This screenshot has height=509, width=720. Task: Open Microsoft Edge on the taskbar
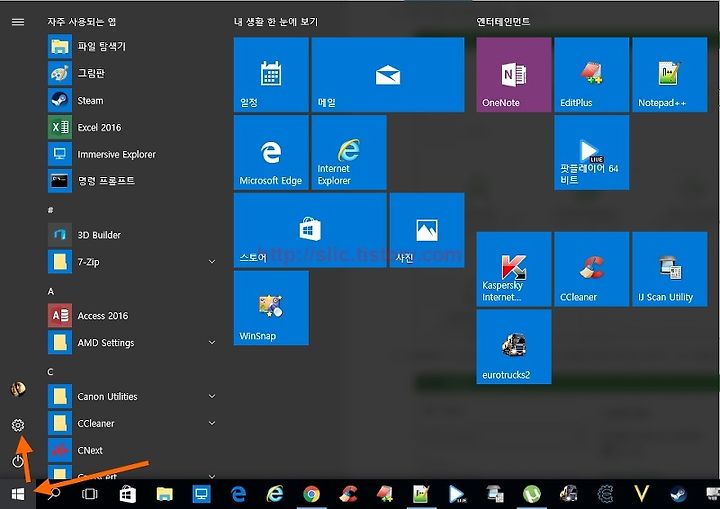238,494
